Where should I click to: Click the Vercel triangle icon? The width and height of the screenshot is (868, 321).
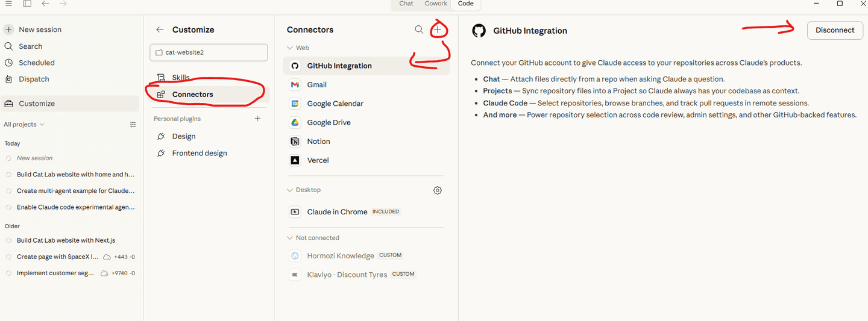[295, 160]
